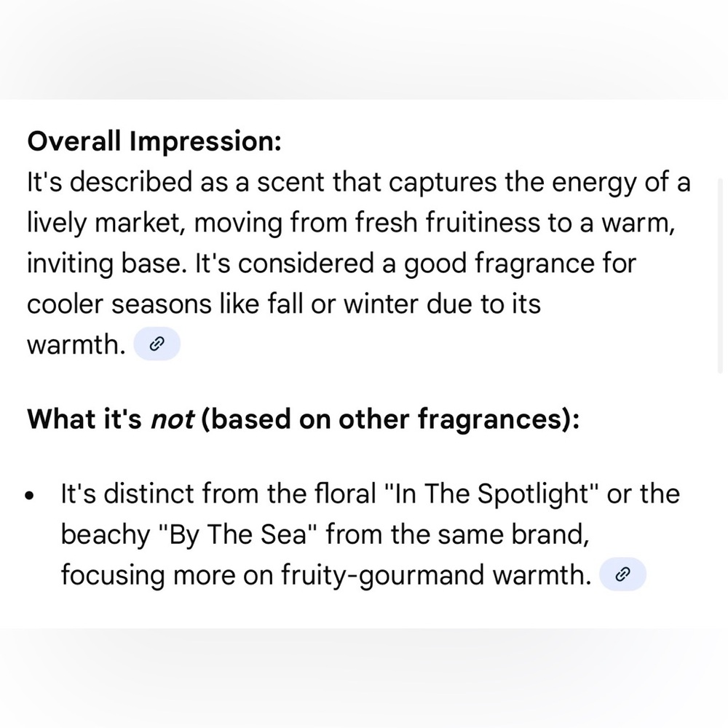This screenshot has width=728, height=728.
Task: Click the "Overall Impression:" heading
Action: click(154, 141)
